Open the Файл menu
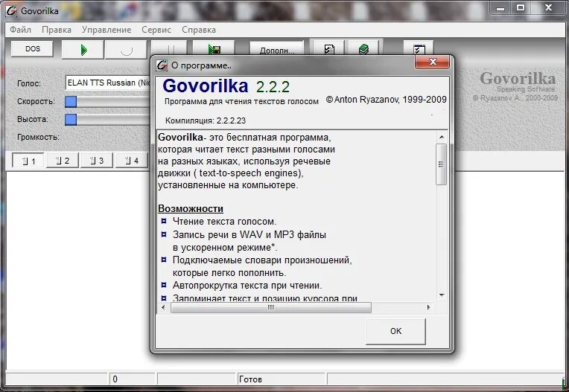This screenshot has height=392, width=569. pos(20,30)
